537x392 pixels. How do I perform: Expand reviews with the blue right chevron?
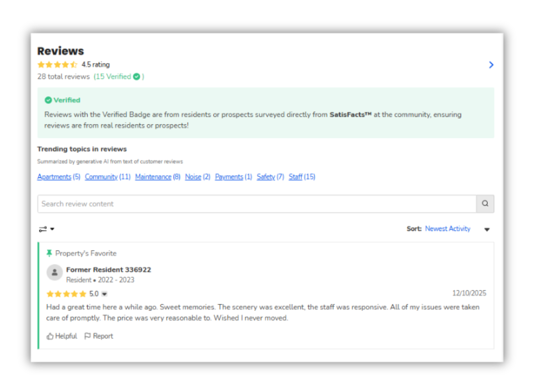point(491,65)
